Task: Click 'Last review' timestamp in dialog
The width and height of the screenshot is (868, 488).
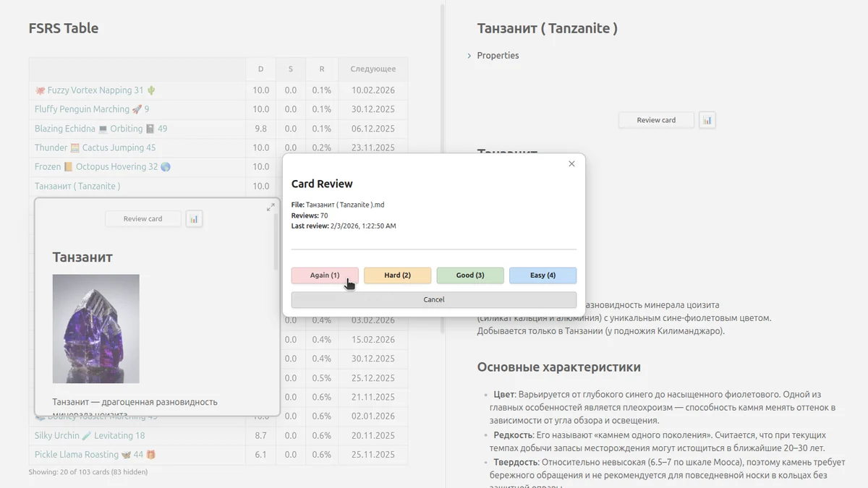Action: click(344, 226)
